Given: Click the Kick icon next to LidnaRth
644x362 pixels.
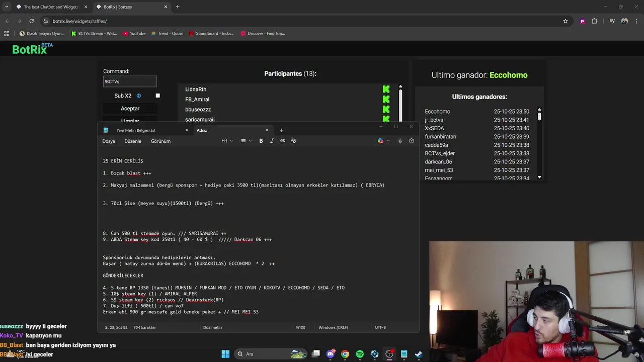Looking at the screenshot, I should (x=386, y=89).
